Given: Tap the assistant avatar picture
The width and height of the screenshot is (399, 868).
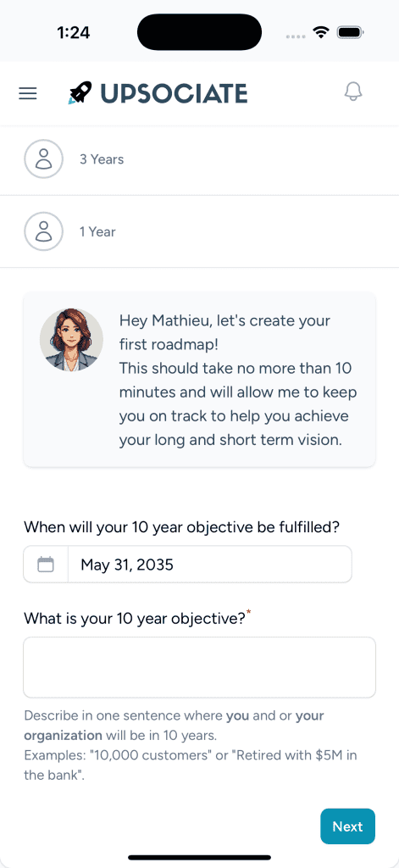Looking at the screenshot, I should tap(71, 340).
